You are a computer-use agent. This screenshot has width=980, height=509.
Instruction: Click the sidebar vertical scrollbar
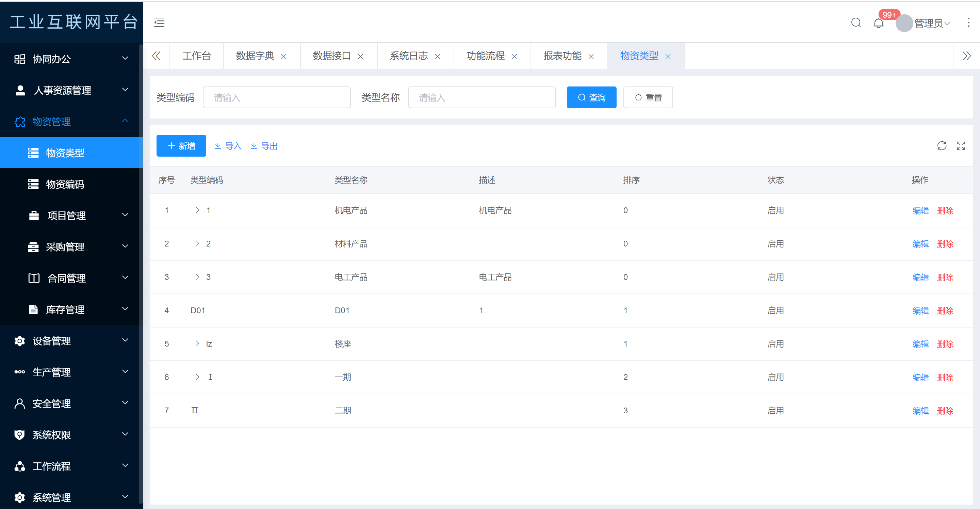[x=141, y=274]
